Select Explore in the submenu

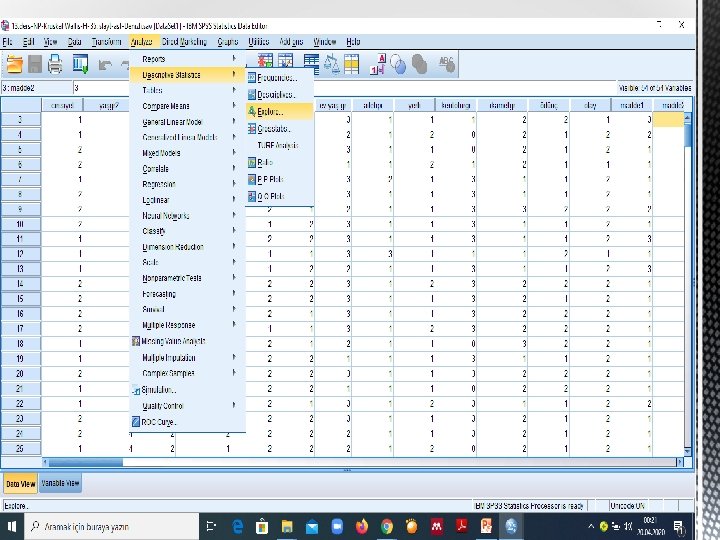tap(280, 112)
